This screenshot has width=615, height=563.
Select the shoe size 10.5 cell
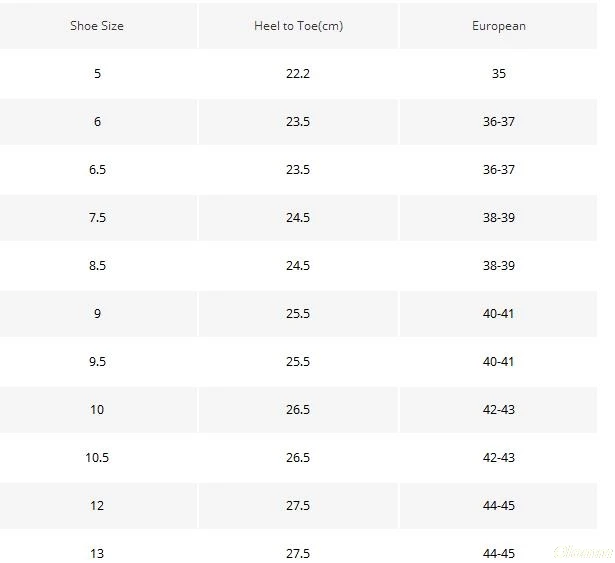point(97,458)
